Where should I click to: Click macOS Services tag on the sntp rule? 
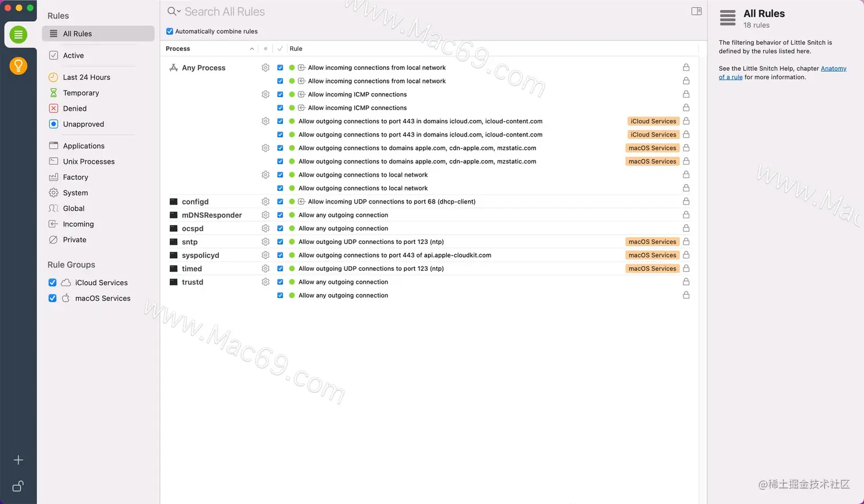(652, 242)
